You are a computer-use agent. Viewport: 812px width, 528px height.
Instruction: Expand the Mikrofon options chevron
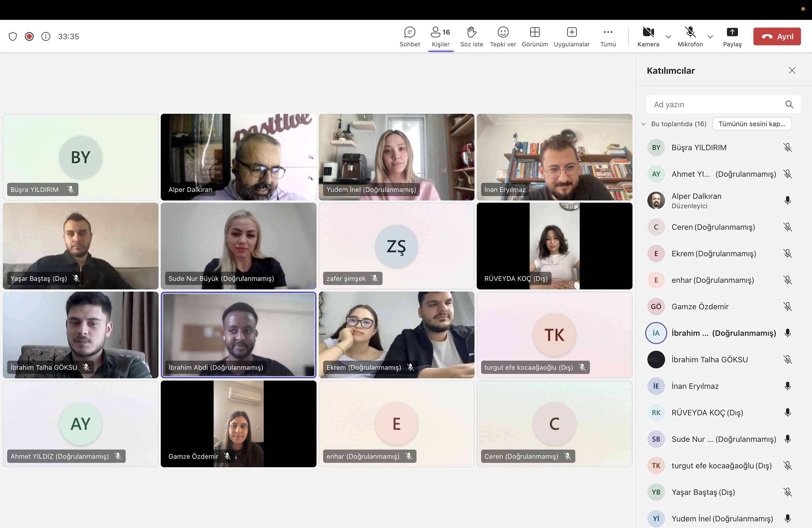tap(710, 37)
